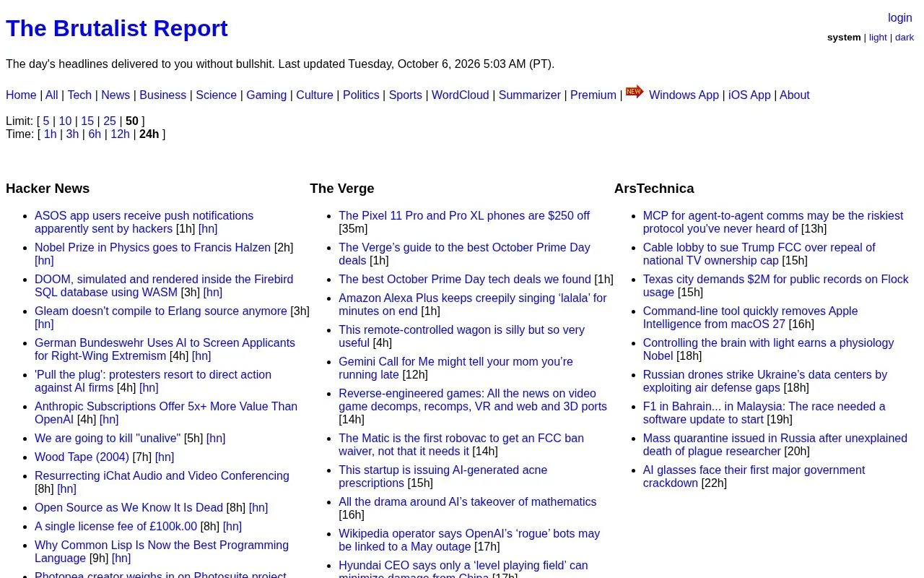Open the Tech section

coord(79,95)
